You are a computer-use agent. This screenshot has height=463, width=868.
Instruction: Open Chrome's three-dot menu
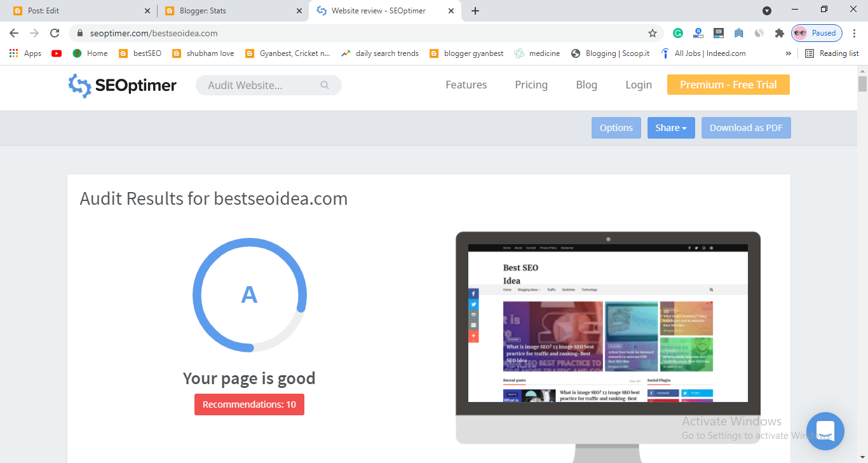pos(855,33)
